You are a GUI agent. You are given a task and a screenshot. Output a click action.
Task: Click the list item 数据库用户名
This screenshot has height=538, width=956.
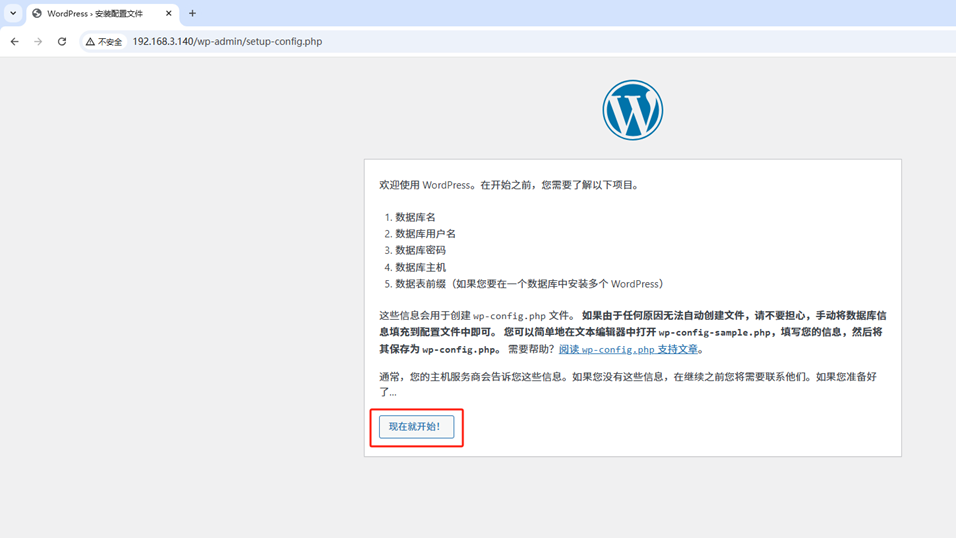point(426,234)
